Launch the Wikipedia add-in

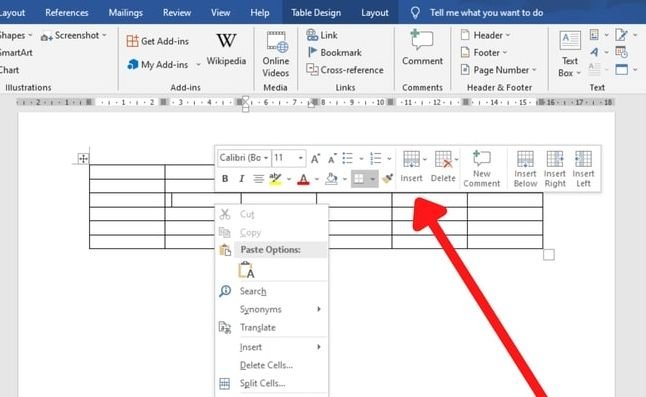226,49
